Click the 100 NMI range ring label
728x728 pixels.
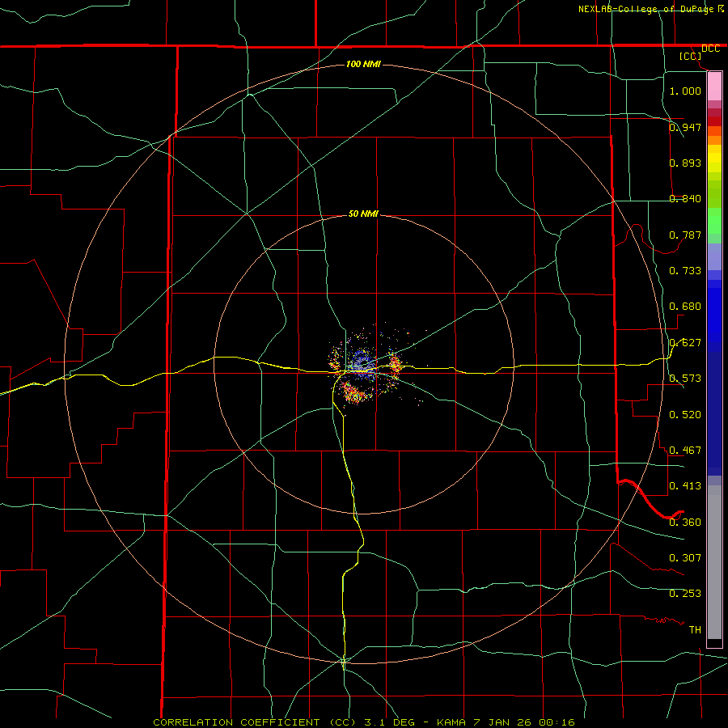(x=363, y=64)
